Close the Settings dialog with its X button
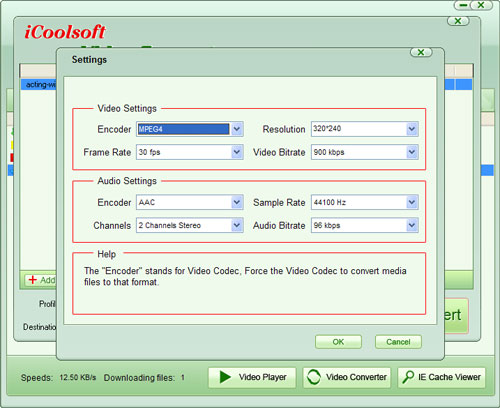500x408 pixels. coord(421,52)
